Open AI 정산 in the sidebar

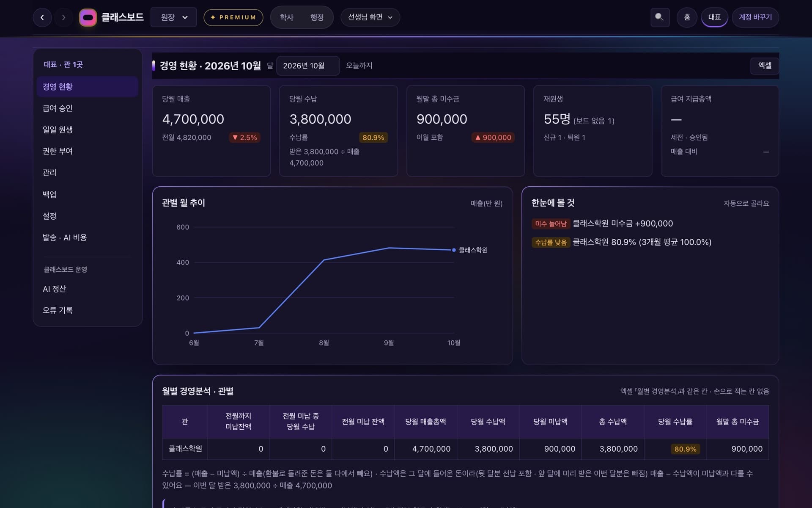(87, 289)
